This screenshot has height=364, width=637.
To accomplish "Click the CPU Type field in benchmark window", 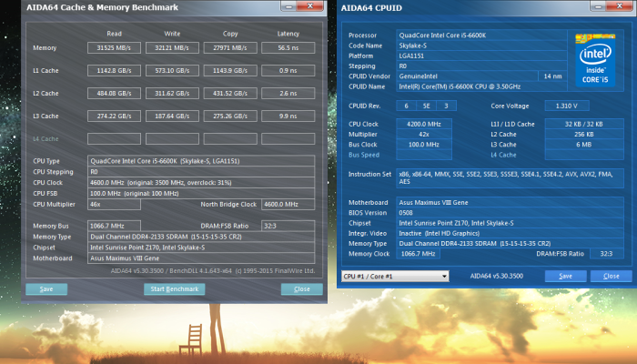I will click(201, 161).
